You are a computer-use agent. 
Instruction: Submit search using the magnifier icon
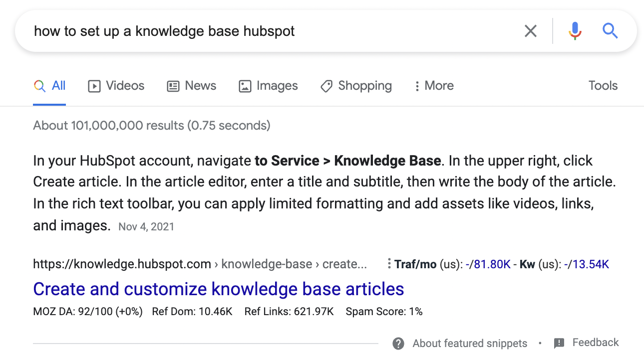pos(610,31)
